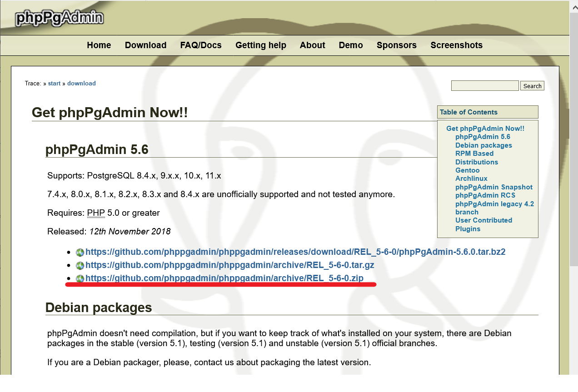Viewport: 578px width, 392px height.
Task: Open the Home menu item
Action: (x=99, y=45)
